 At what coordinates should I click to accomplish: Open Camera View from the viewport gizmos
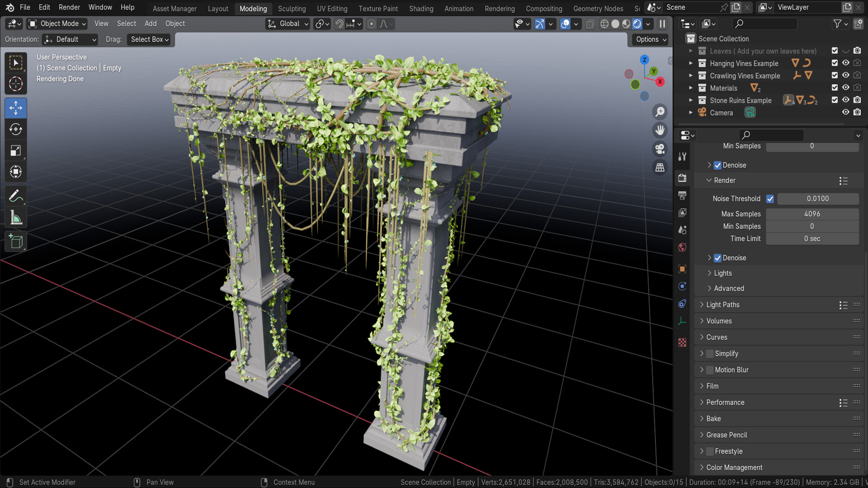point(660,149)
